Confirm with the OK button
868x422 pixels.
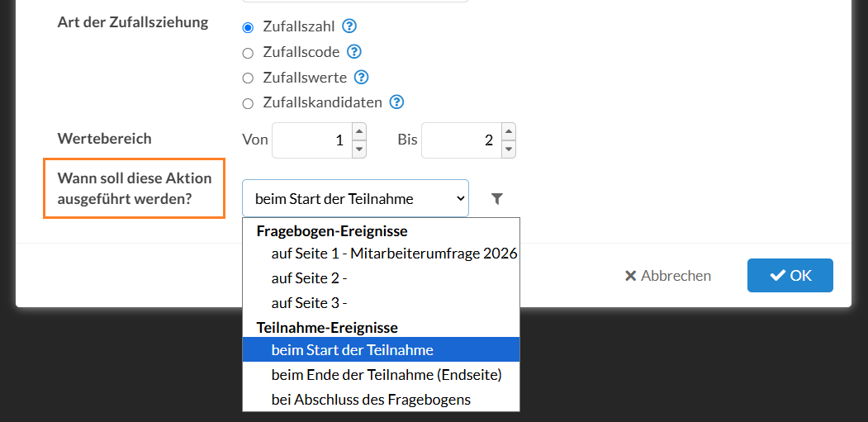[790, 275]
